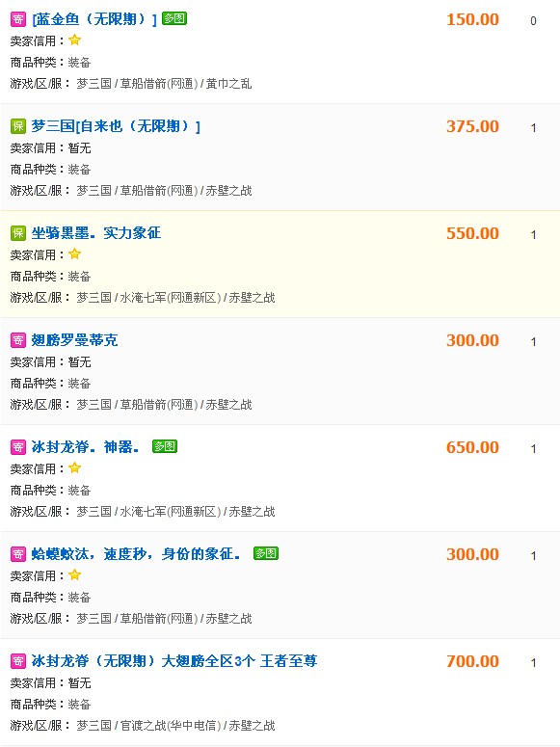This screenshot has width=560, height=747.
Task: Open the [蓝金鱼（无限期）] listing title
Action: pos(94,19)
